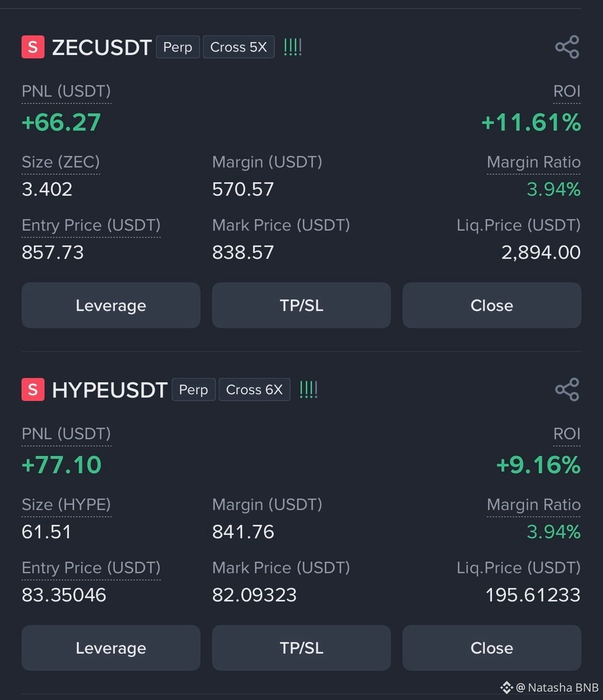This screenshot has width=603, height=700.
Task: Set TP/SL for the ZECUSDT position
Action: (301, 305)
